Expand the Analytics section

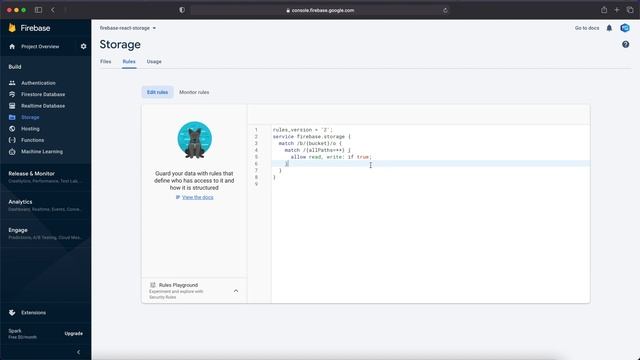click(45, 205)
